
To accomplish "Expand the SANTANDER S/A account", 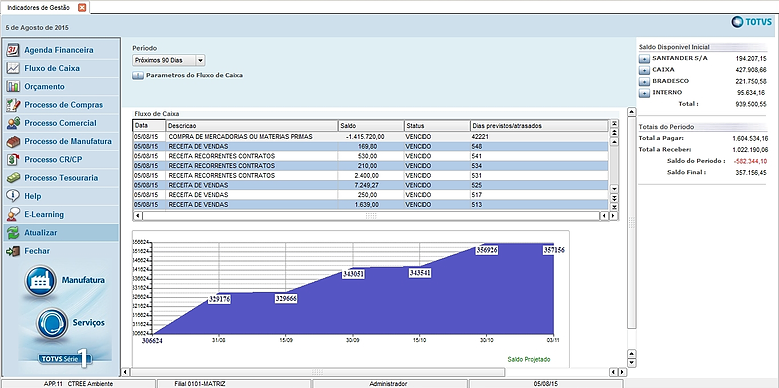I will (644, 59).
